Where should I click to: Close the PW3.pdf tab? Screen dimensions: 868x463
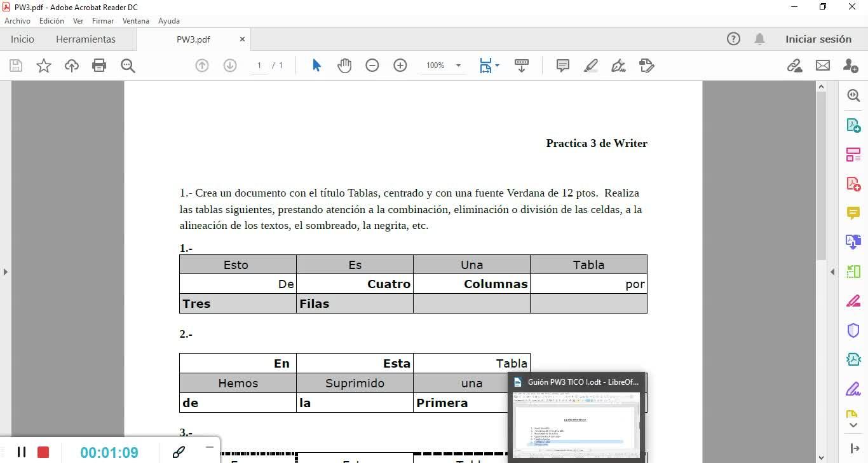pyautogui.click(x=242, y=39)
